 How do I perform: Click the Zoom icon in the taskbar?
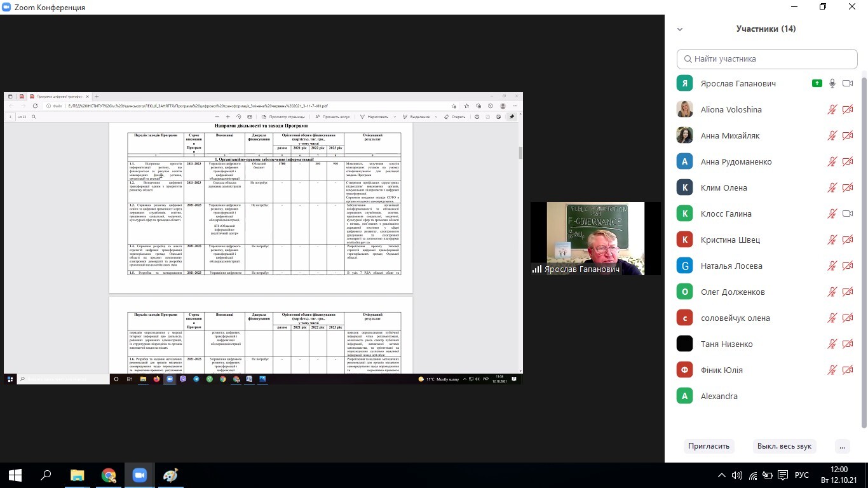click(139, 475)
